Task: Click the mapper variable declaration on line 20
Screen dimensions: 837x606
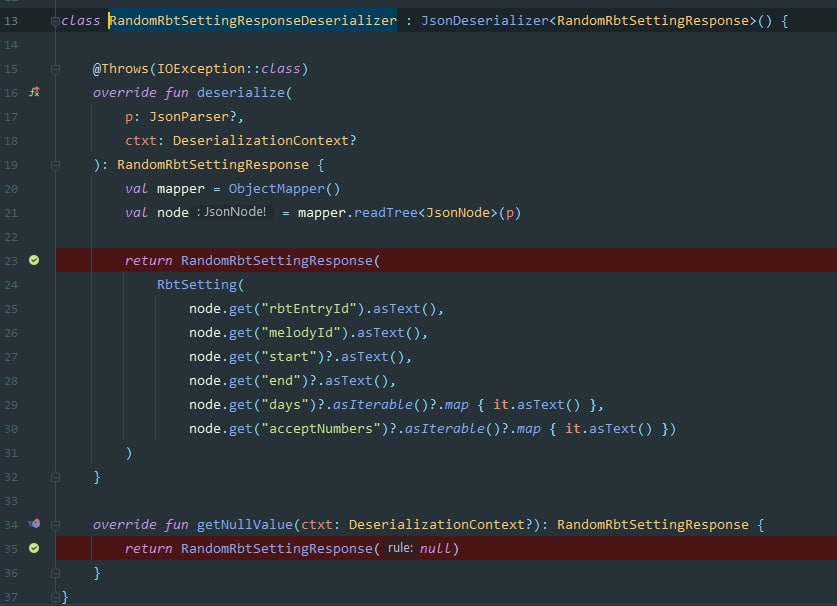Action: (180, 189)
